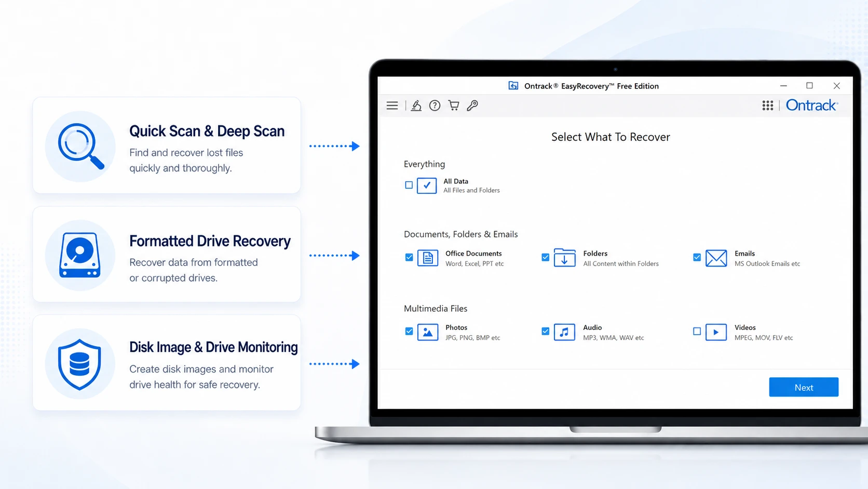
Task: Click the Disk Image shield icon
Action: point(79,364)
